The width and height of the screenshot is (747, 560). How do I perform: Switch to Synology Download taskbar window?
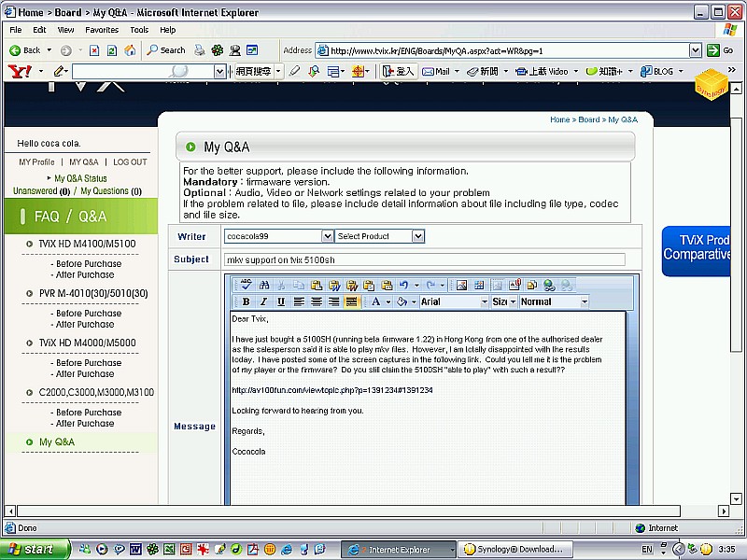pos(514,549)
